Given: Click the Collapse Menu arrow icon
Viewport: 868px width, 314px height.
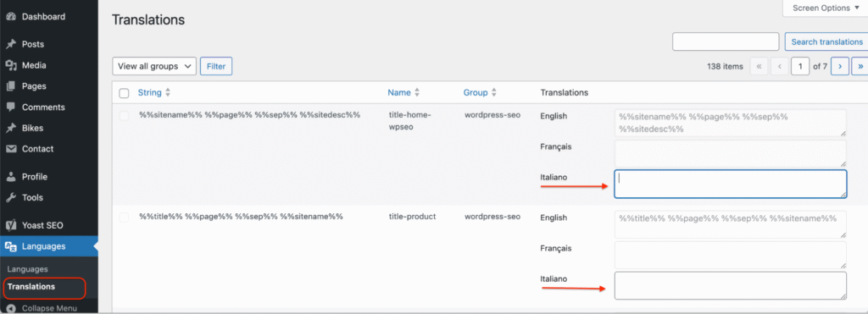Looking at the screenshot, I should click(x=10, y=308).
